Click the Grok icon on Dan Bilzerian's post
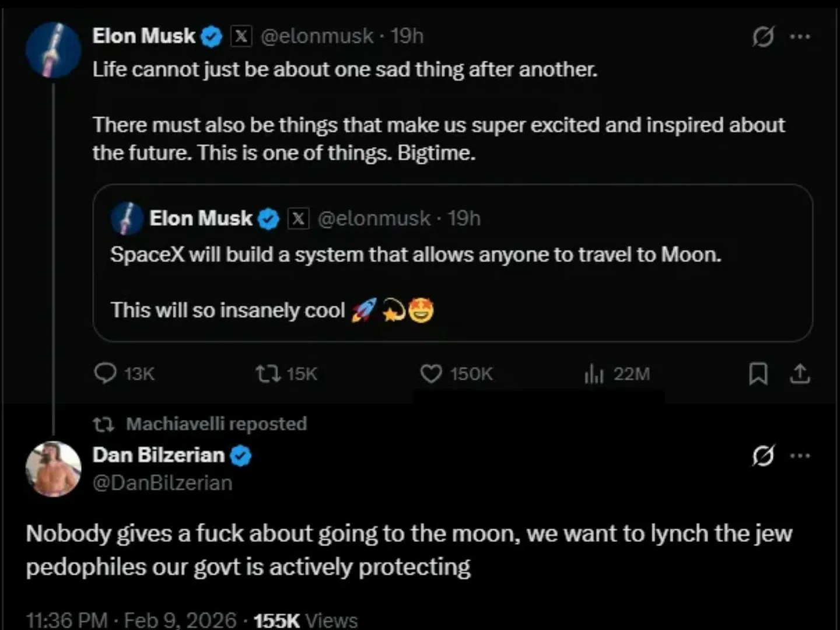This screenshot has height=630, width=840. click(x=763, y=456)
